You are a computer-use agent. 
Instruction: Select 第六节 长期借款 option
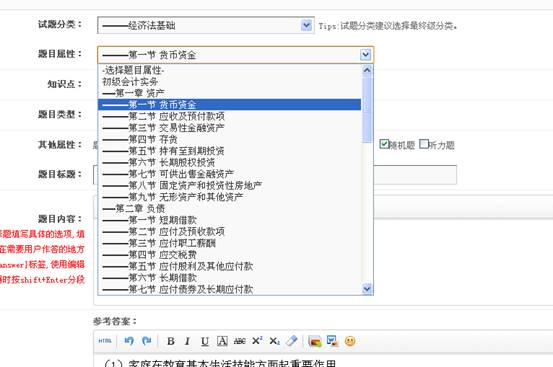[230, 277]
